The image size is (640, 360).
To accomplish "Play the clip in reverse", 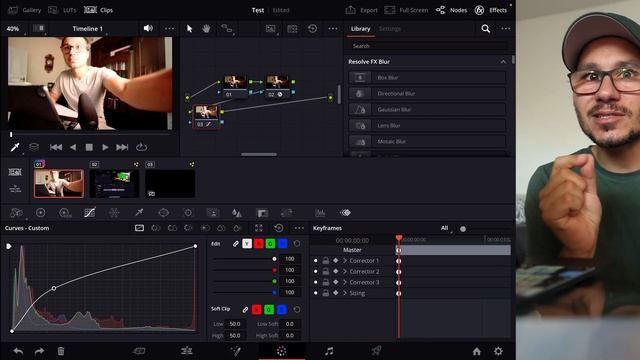I will click(x=73, y=147).
